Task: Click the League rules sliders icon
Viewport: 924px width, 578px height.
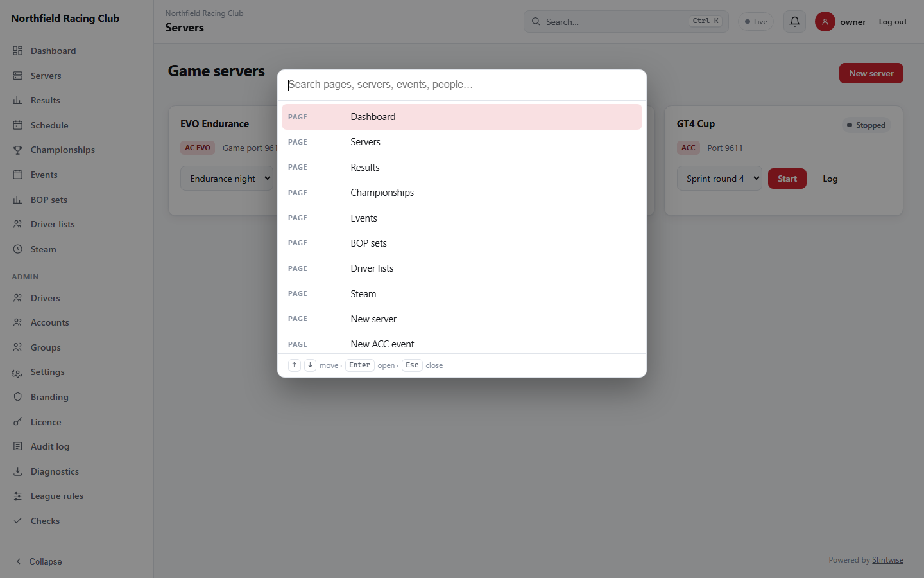Action: 18,496
